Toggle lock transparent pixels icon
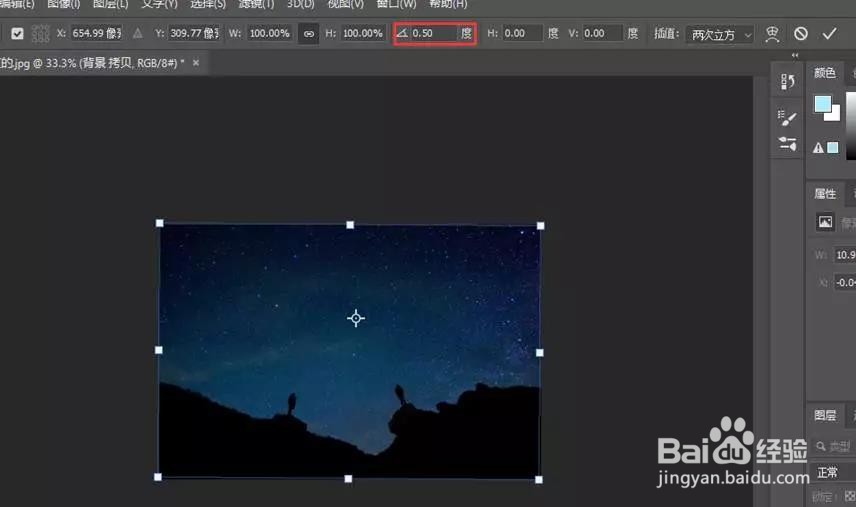 point(849,496)
